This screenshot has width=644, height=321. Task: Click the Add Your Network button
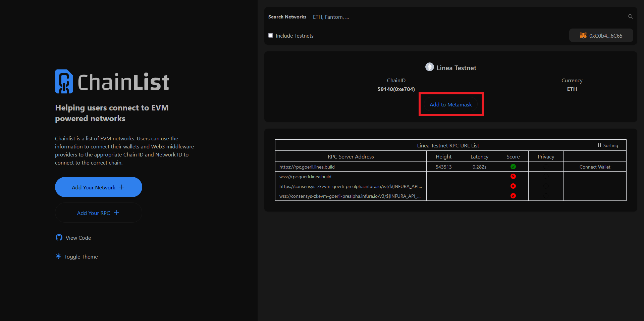pos(98,187)
